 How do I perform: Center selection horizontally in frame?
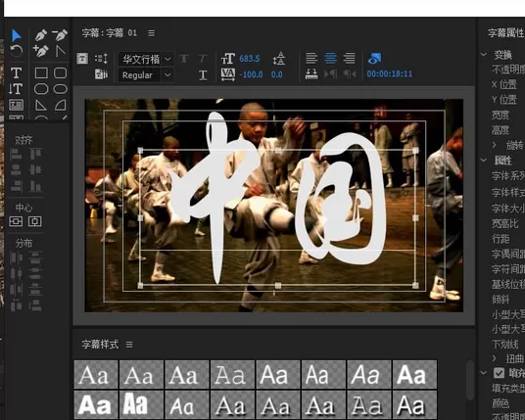point(35,221)
